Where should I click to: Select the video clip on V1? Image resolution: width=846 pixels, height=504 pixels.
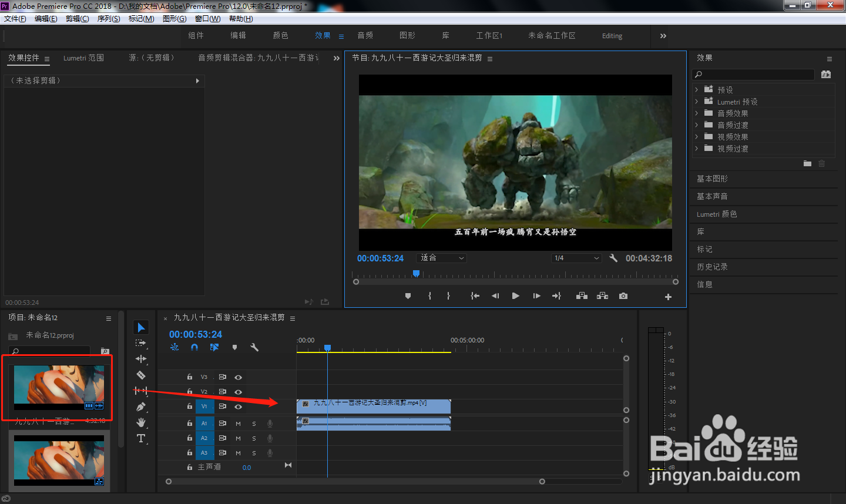pyautogui.click(x=374, y=406)
